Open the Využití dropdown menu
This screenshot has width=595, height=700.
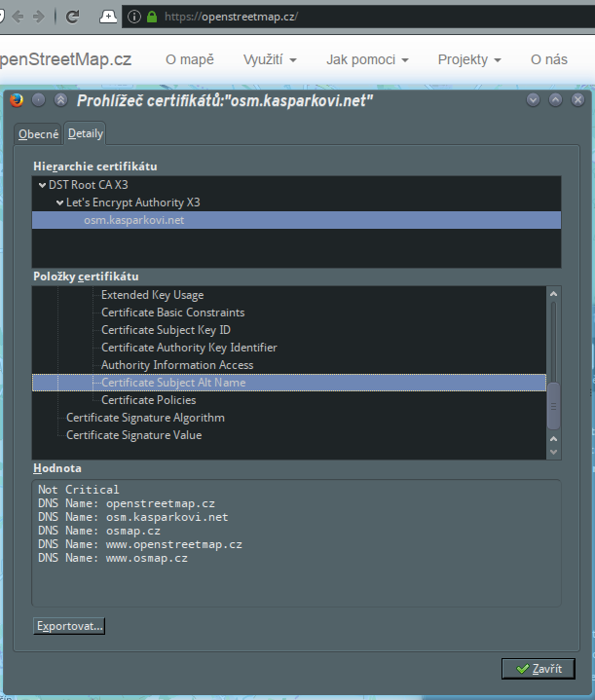[270, 59]
